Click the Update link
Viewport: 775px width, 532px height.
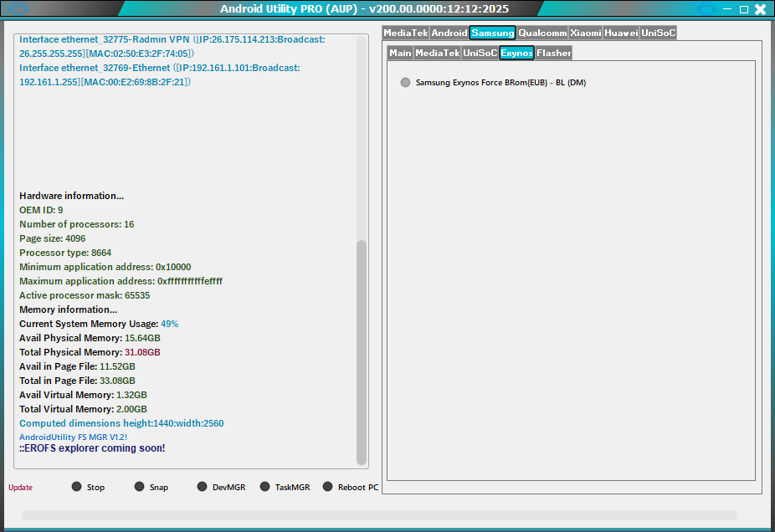coord(20,488)
